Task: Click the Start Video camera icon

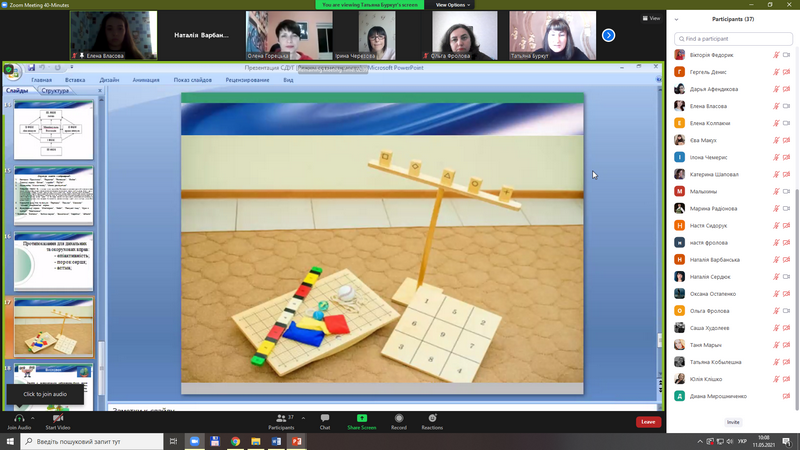Action: (58, 418)
